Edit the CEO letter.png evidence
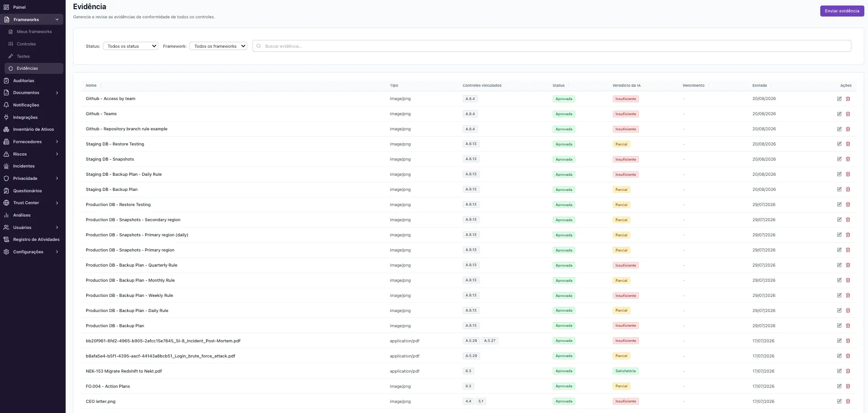Image resolution: width=868 pixels, height=413 pixels. click(839, 402)
